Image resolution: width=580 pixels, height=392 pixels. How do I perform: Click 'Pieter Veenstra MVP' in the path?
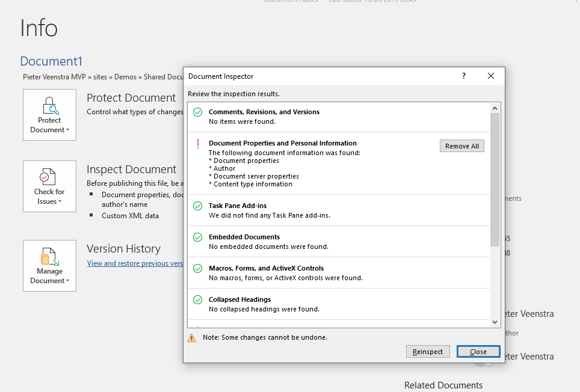(x=54, y=77)
